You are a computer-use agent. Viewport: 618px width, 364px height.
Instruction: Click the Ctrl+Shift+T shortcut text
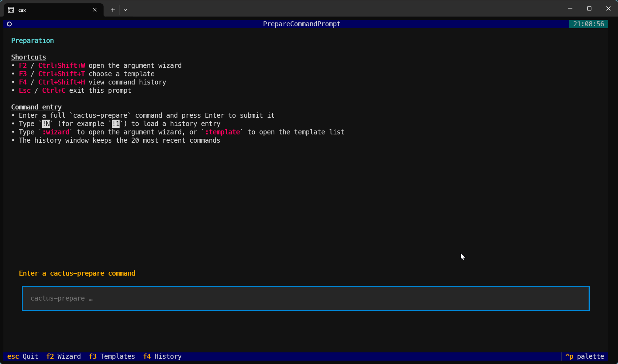click(x=61, y=74)
